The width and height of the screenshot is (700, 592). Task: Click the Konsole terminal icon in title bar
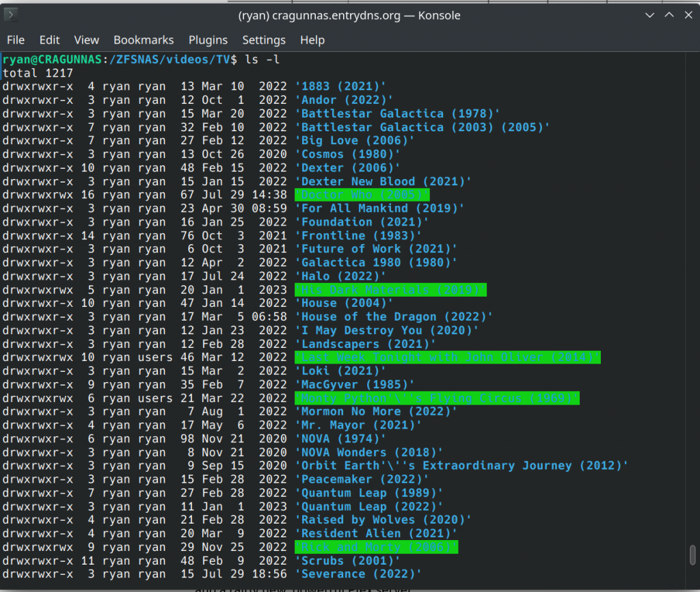pyautogui.click(x=11, y=15)
